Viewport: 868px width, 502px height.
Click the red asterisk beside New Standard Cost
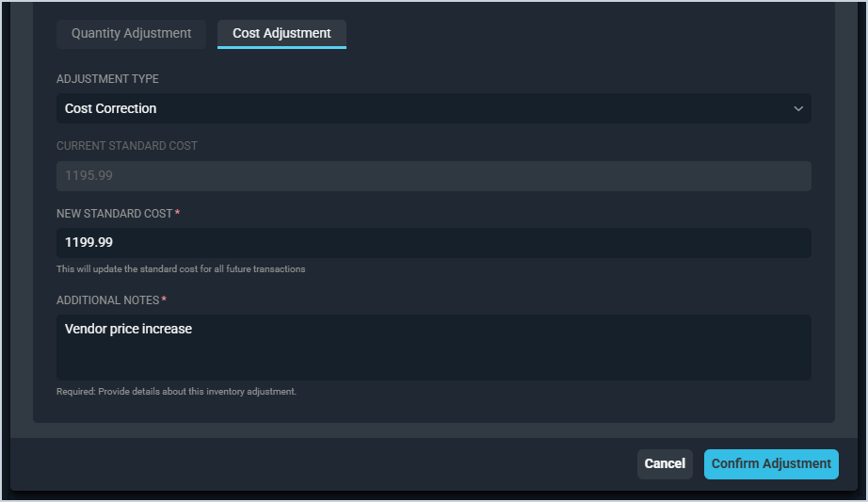(x=178, y=214)
